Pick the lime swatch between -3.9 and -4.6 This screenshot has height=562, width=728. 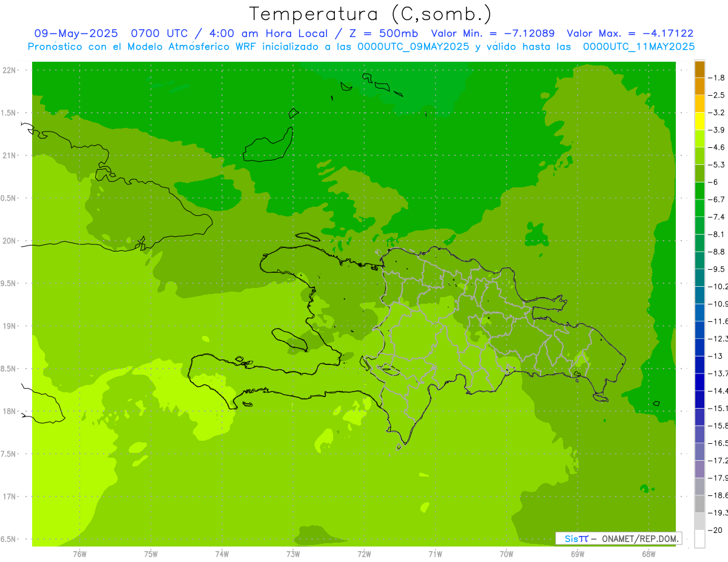699,139
